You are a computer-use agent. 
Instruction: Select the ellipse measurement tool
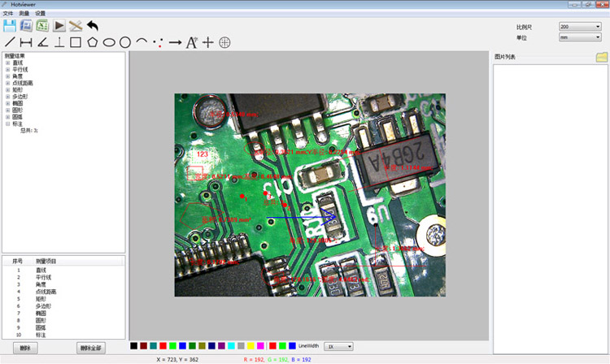click(x=109, y=42)
